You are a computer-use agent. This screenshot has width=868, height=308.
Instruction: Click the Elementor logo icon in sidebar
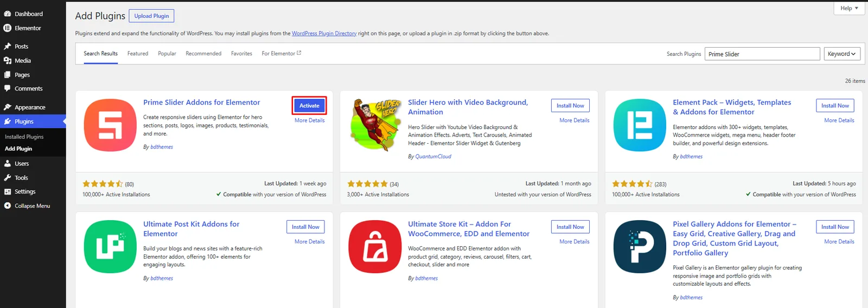(x=8, y=28)
